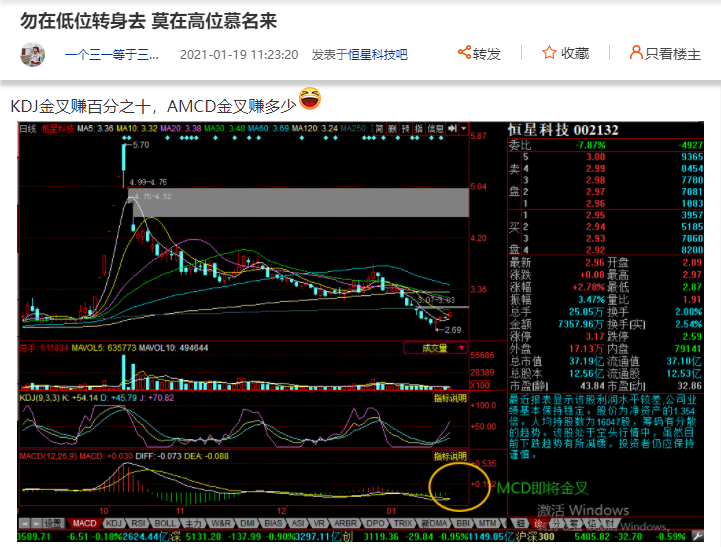Select the DPO indicator tab
The width and height of the screenshot is (721, 547).
tap(375, 523)
